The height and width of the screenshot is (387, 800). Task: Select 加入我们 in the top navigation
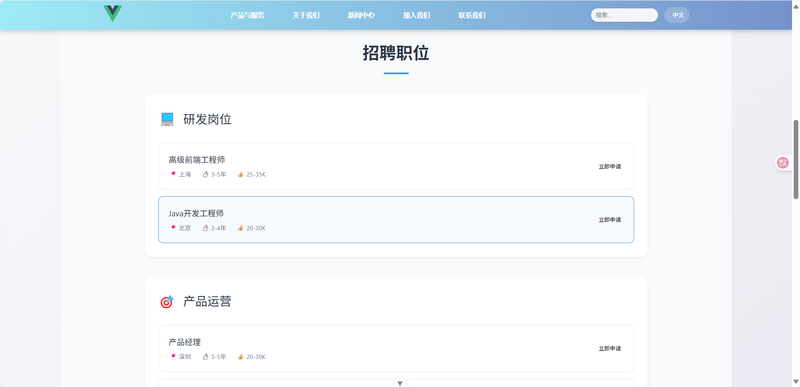416,15
